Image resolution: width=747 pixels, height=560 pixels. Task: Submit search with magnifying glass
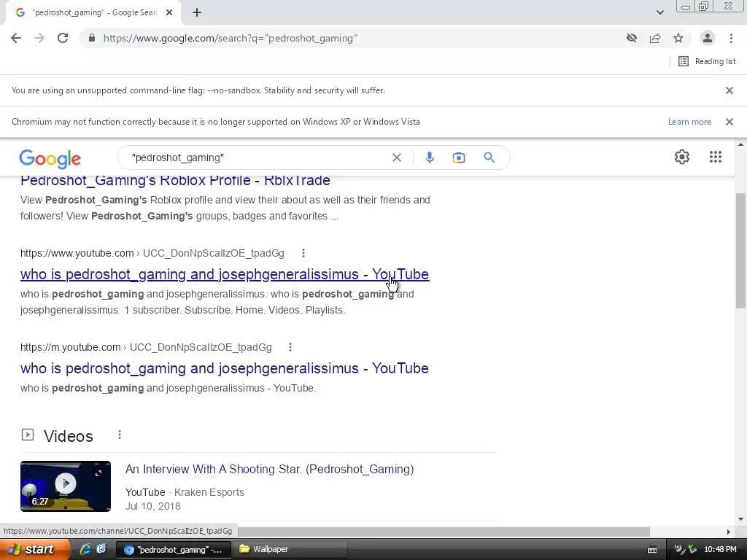[x=489, y=157]
